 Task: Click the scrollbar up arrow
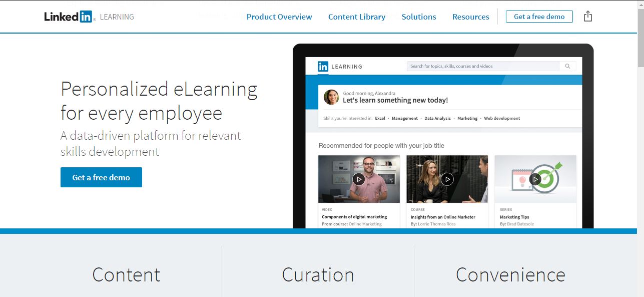point(640,4)
